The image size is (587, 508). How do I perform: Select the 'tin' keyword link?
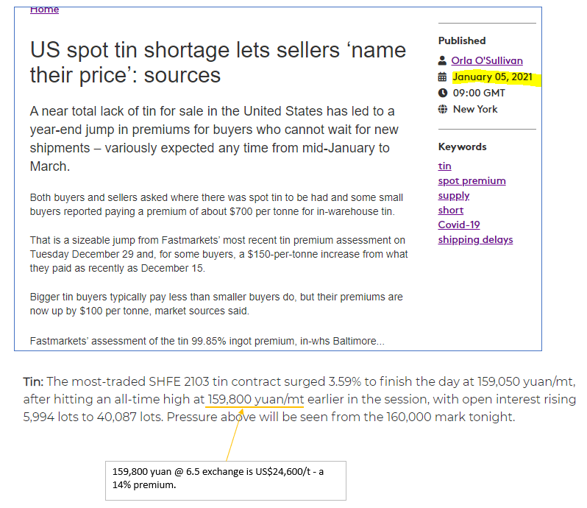(x=444, y=166)
